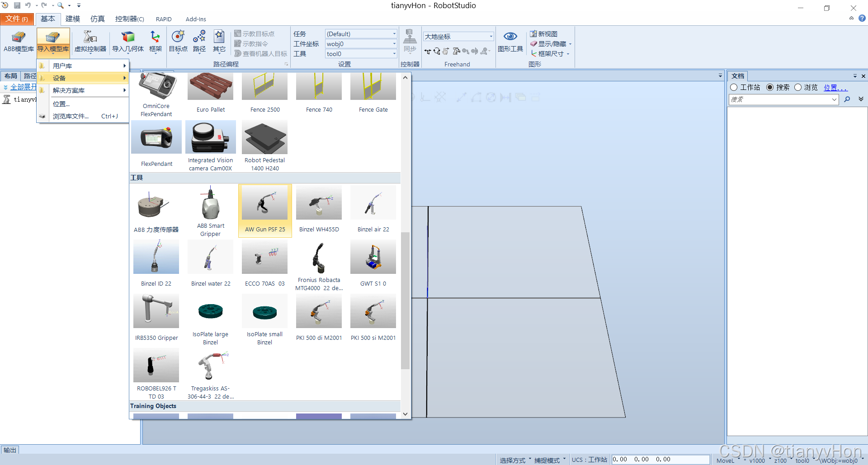Insert the FlexPendant model
The width and height of the screenshot is (868, 465).
point(156,145)
